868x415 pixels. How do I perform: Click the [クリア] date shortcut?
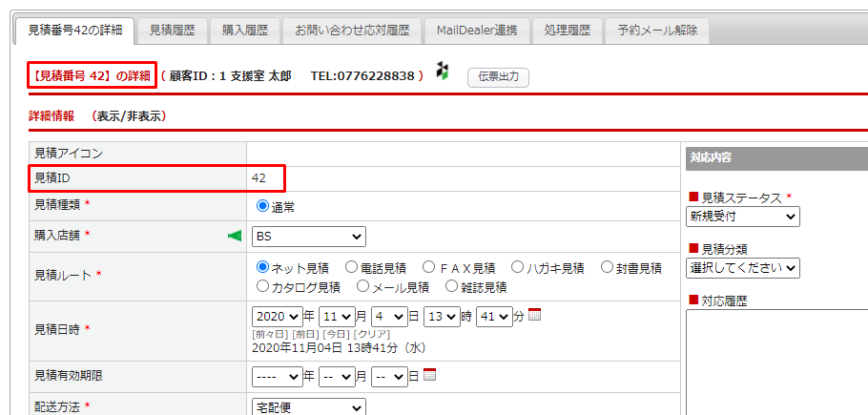tap(372, 334)
